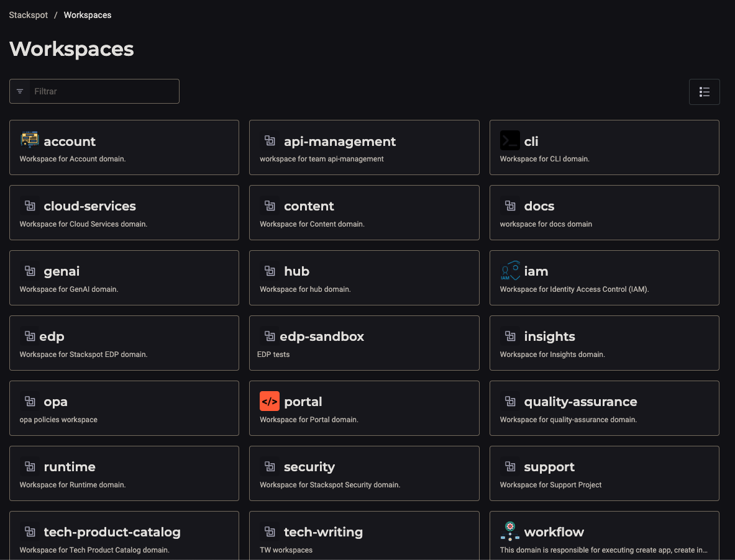Click the quality-assurance workspace icon
The width and height of the screenshot is (735, 560).
509,401
